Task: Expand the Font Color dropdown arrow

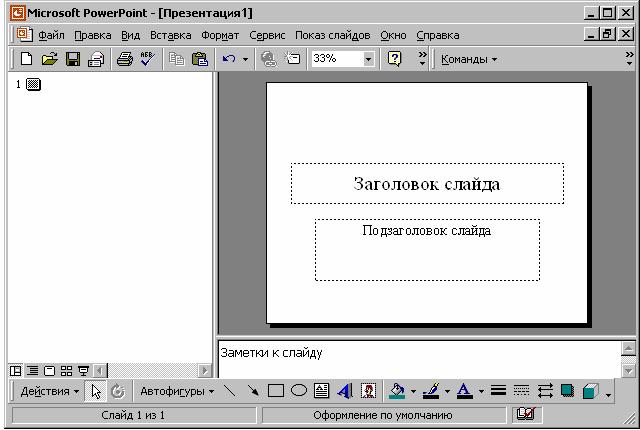Action: (x=481, y=391)
